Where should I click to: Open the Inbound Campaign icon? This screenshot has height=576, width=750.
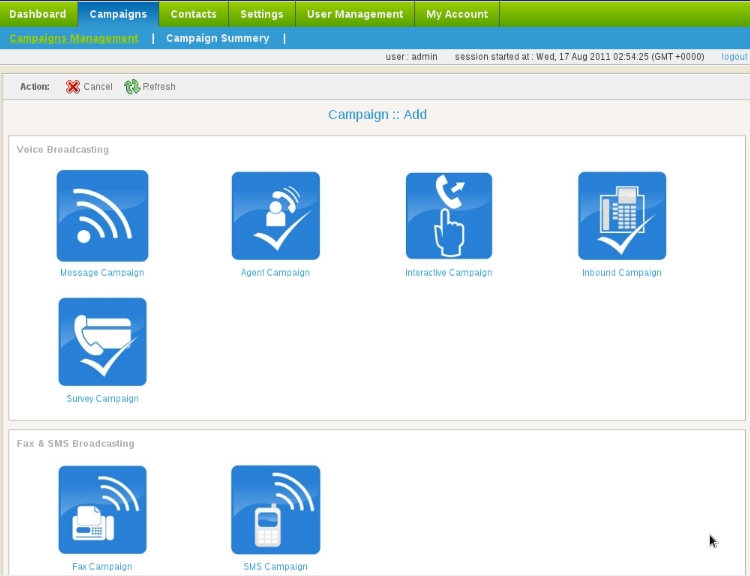tap(622, 216)
